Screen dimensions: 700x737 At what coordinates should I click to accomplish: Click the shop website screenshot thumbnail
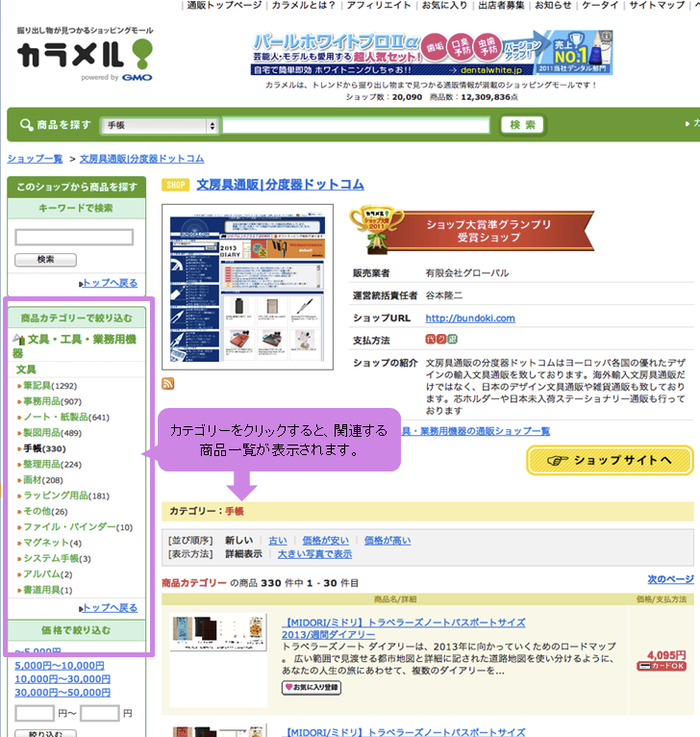(x=247, y=287)
